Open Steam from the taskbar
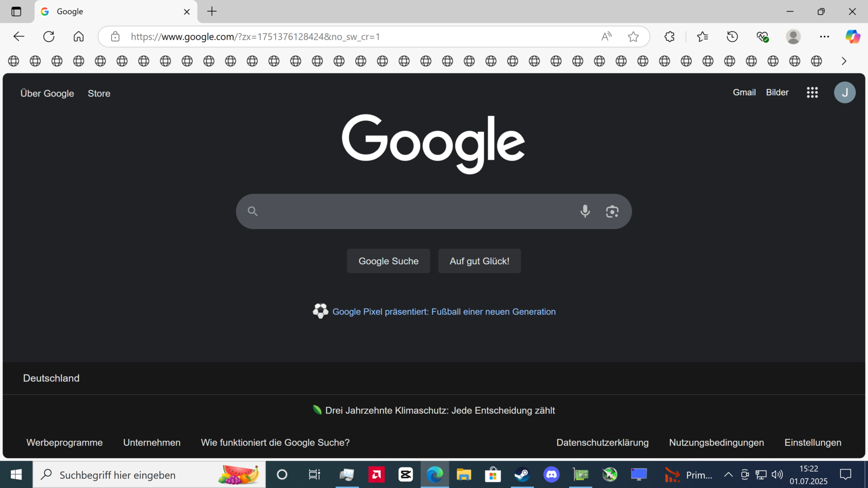The width and height of the screenshot is (868, 488). [x=522, y=474]
